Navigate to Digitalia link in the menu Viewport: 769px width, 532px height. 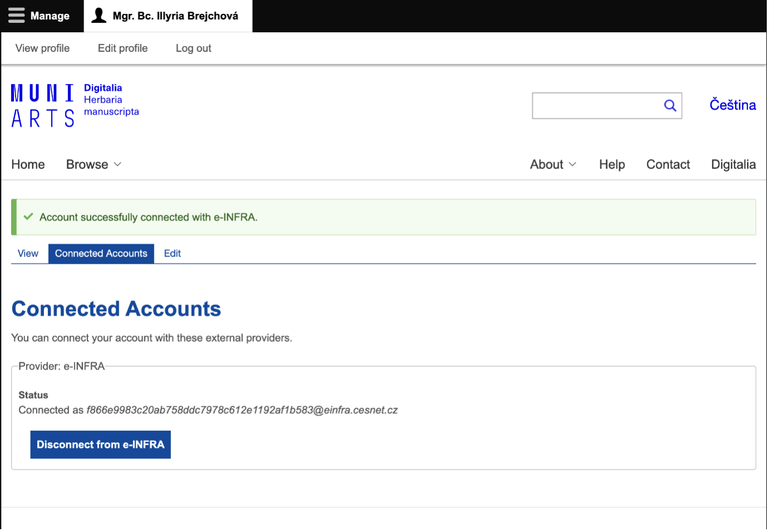(x=733, y=165)
